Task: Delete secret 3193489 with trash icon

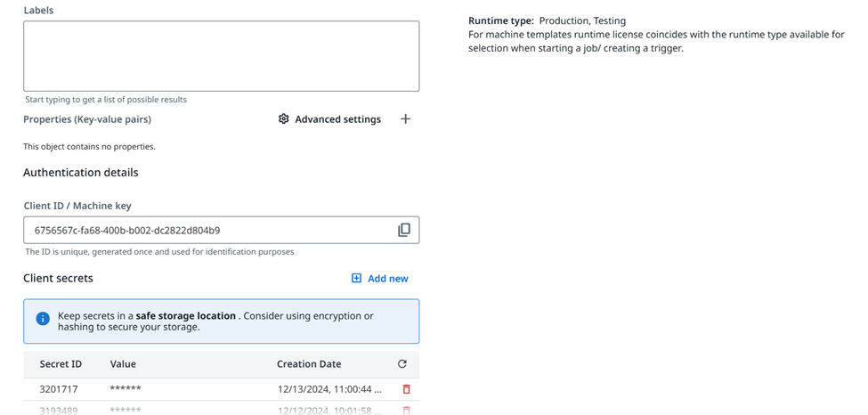Action: 406,410
